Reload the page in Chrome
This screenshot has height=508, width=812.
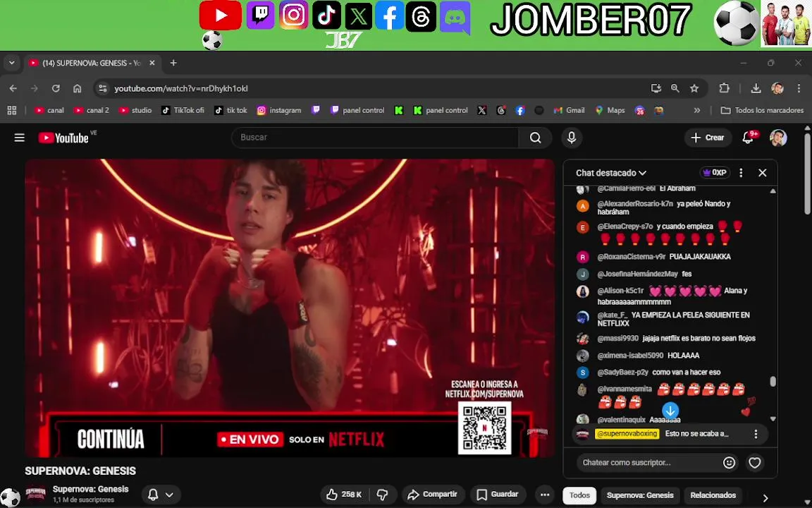tap(56, 89)
